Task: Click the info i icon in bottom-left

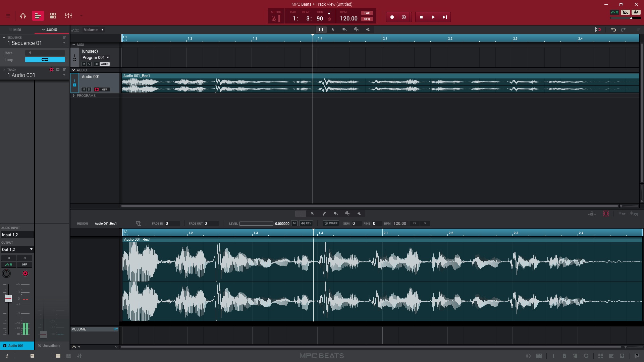Action: coord(7,356)
